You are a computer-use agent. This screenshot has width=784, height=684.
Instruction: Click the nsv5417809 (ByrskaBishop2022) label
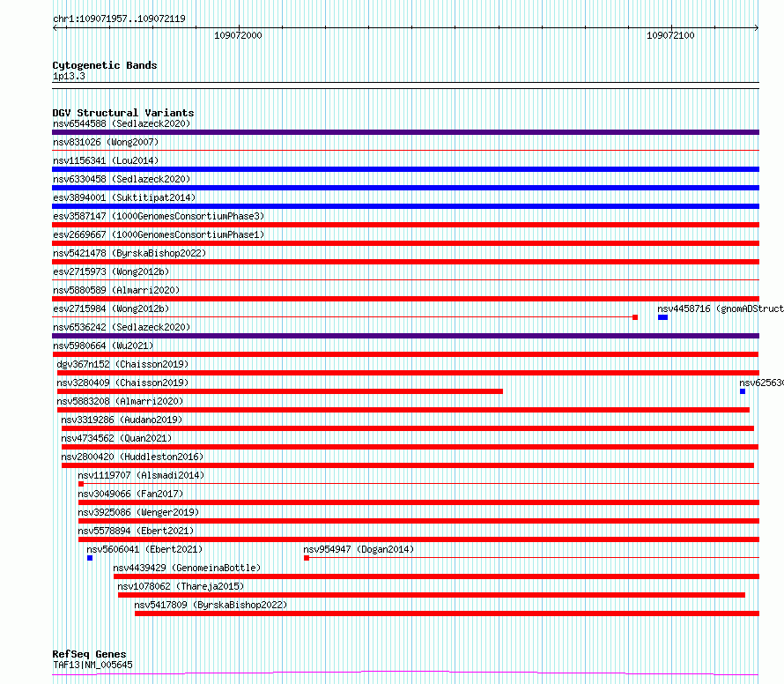pyautogui.click(x=211, y=605)
